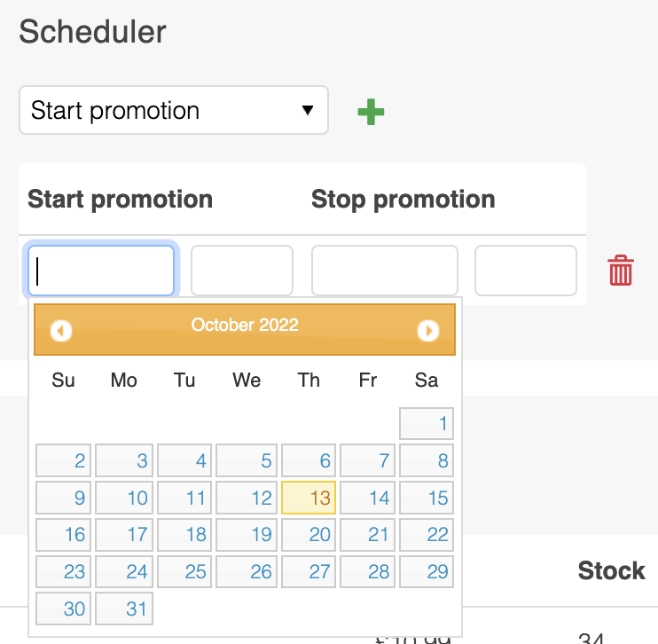Image resolution: width=658 pixels, height=644 pixels.
Task: Click the Stop promotion date field
Action: pyautogui.click(x=385, y=271)
